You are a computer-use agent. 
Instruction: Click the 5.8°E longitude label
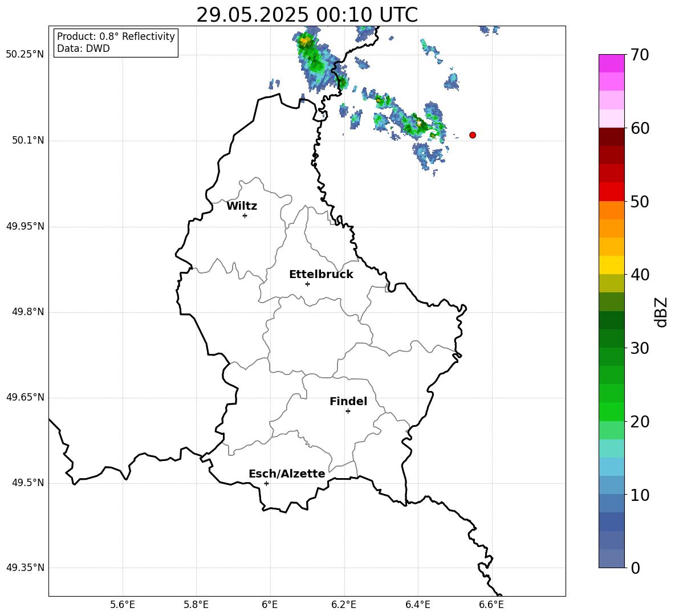tap(196, 605)
